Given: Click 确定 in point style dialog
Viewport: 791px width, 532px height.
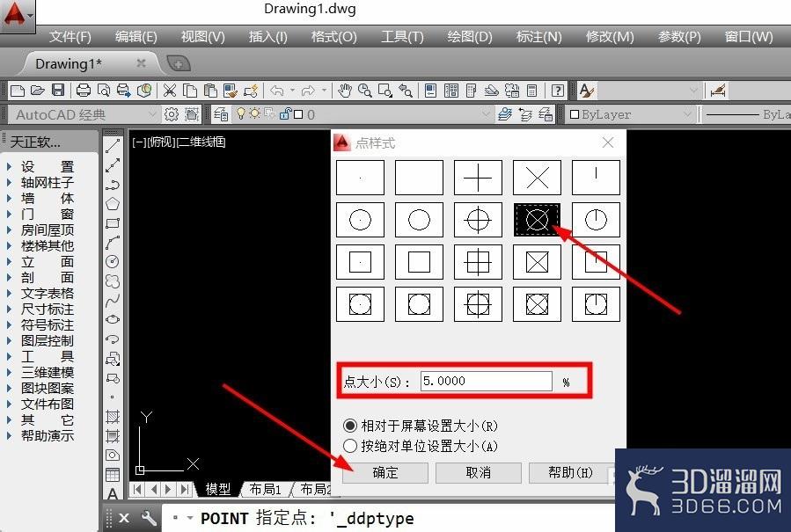Looking at the screenshot, I should tap(385, 472).
